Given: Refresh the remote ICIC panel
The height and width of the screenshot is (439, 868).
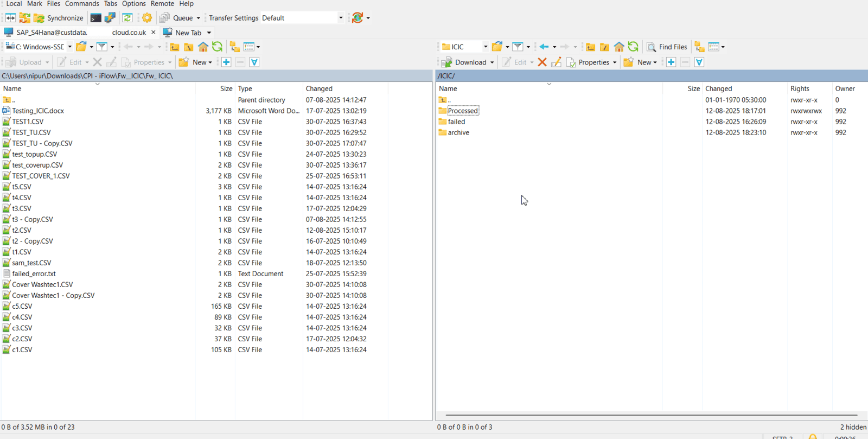Looking at the screenshot, I should click(633, 47).
